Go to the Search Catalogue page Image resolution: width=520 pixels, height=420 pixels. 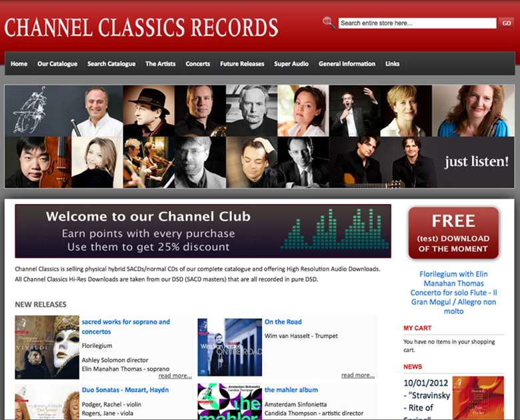(111, 64)
